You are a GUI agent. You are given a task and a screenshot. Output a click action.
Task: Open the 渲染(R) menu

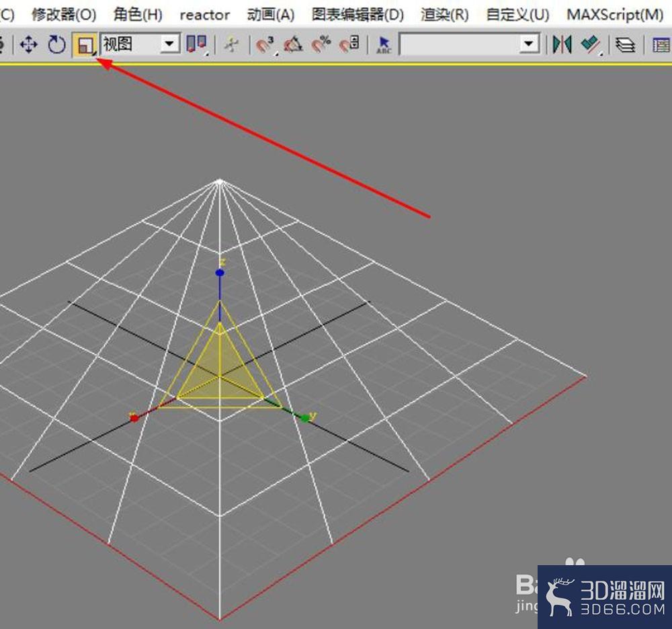(444, 15)
